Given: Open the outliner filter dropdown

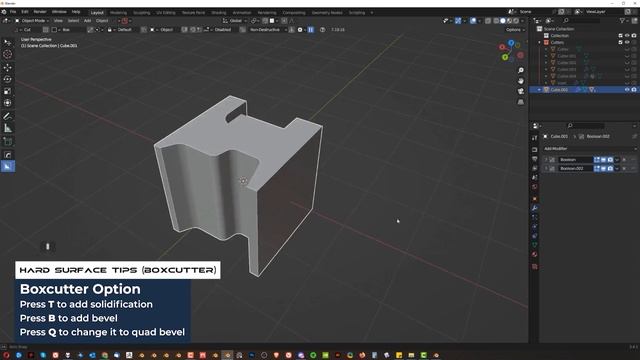Looking at the screenshot, I should point(624,21).
